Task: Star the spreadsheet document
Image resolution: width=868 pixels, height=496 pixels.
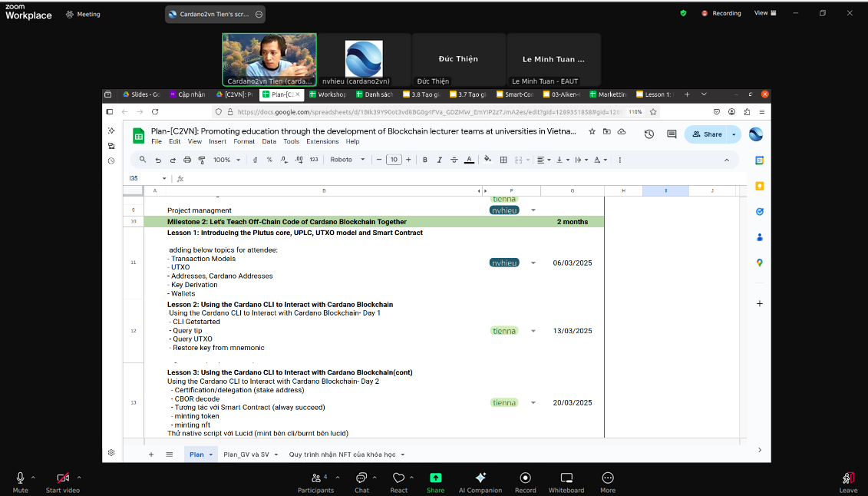Action: tap(592, 132)
